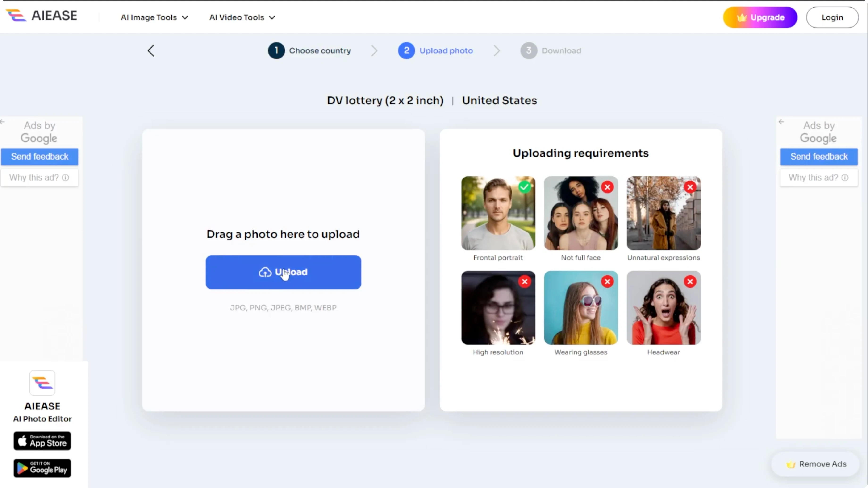Viewport: 868px width, 488px height.
Task: Click the back arrow in the right ad panel
Action: click(x=781, y=122)
